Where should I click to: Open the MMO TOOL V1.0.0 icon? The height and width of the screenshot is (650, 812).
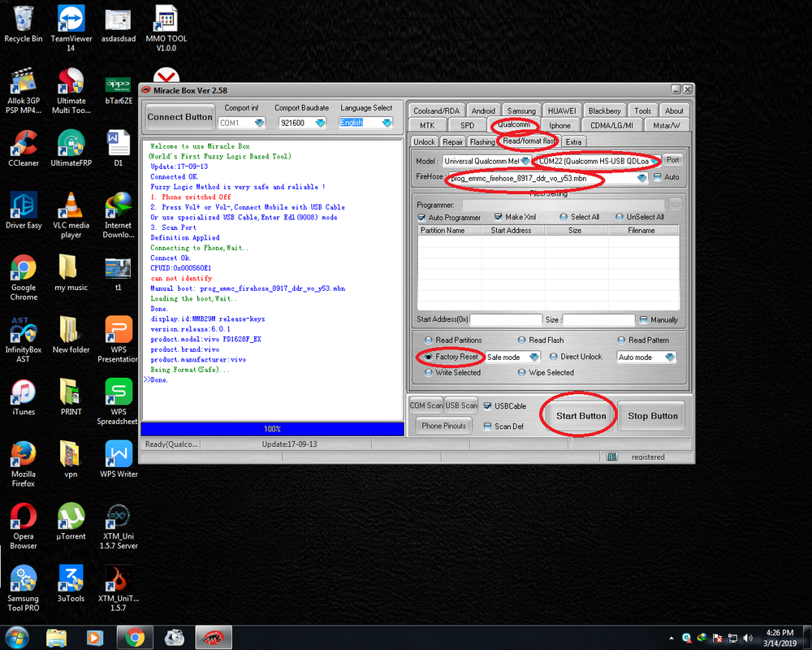pyautogui.click(x=166, y=28)
